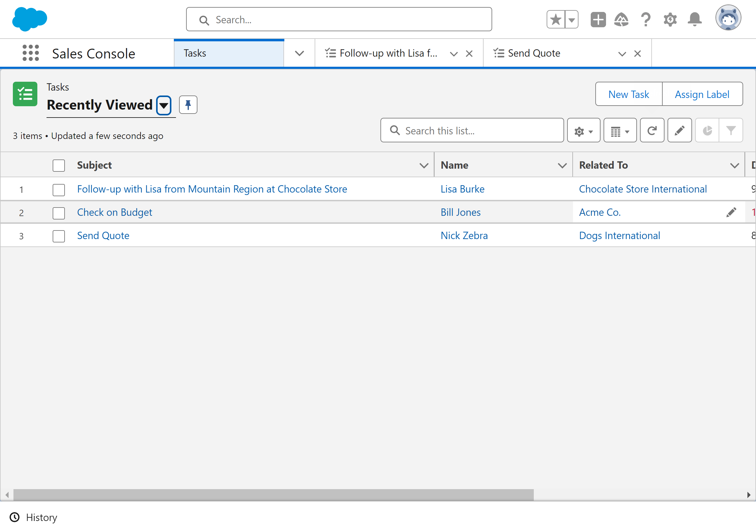Refresh the Tasks list
The width and height of the screenshot is (756, 532).
tap(652, 130)
